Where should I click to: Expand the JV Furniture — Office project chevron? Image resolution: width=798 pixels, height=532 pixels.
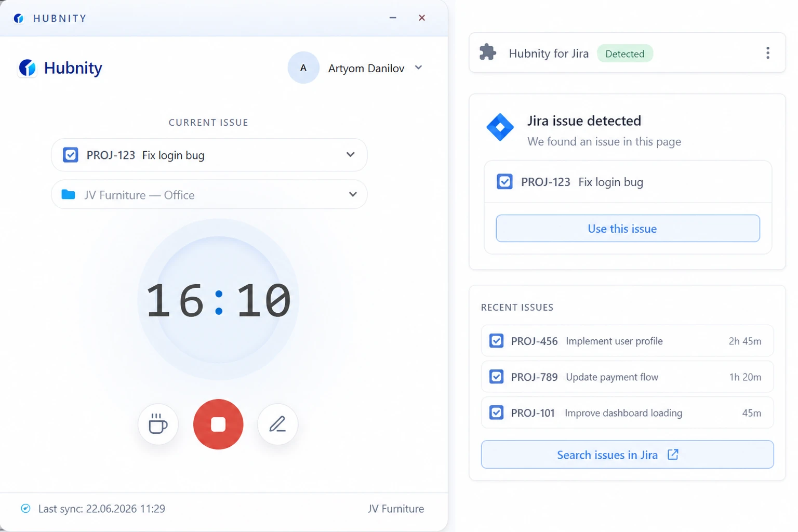click(x=353, y=194)
